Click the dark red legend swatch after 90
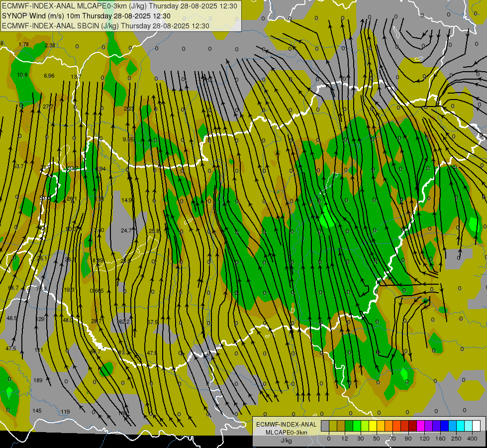The height and width of the screenshot is (448, 487). coord(413,426)
